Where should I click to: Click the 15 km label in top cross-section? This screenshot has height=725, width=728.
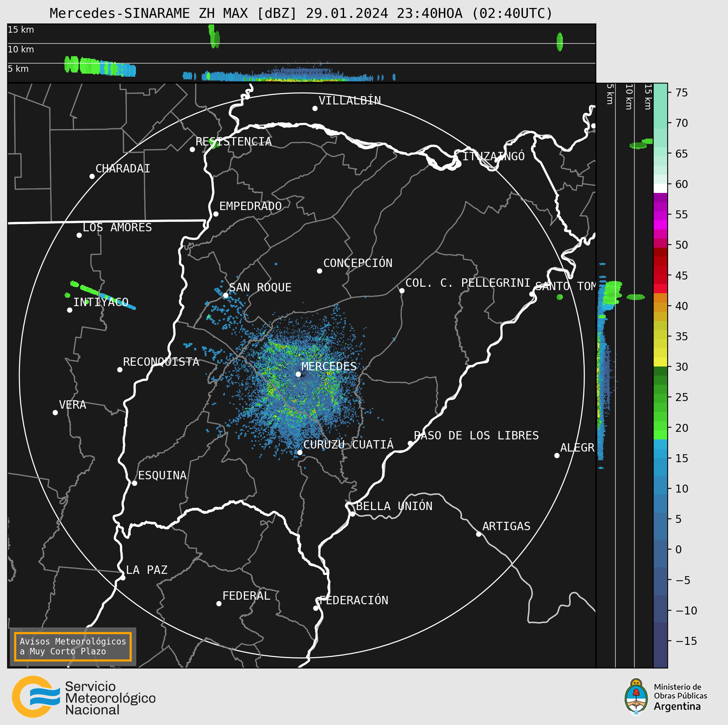tap(21, 30)
